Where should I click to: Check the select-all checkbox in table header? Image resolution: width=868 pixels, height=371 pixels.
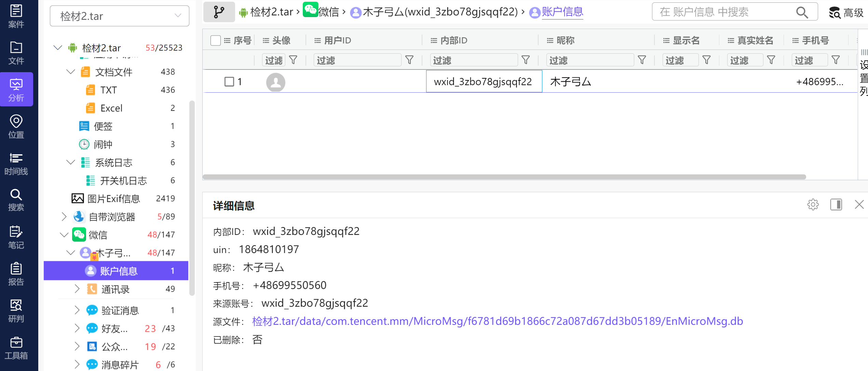click(x=216, y=40)
